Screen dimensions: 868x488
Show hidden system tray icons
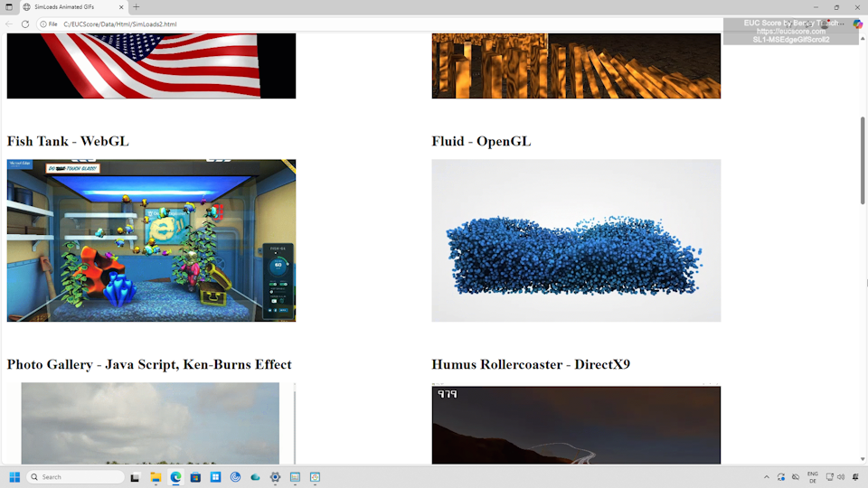coord(767,477)
